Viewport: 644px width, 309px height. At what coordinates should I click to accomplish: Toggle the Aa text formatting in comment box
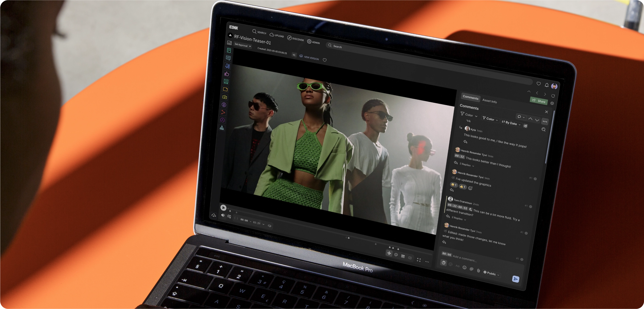click(x=457, y=266)
